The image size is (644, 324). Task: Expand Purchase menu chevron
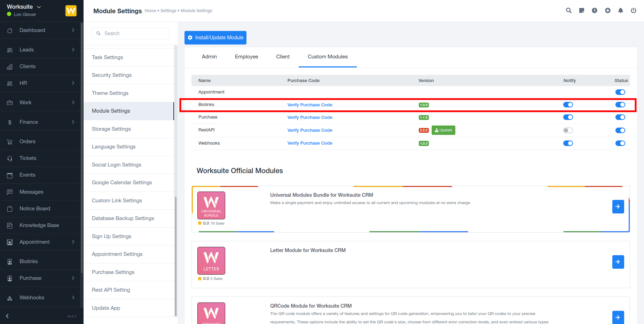tap(73, 278)
